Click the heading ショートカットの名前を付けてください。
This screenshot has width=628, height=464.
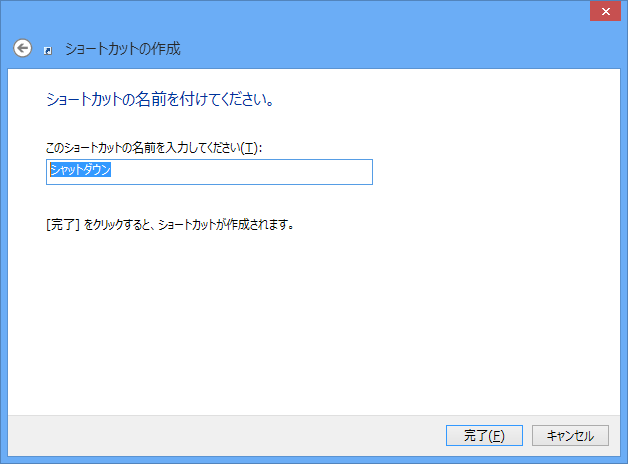coord(160,99)
